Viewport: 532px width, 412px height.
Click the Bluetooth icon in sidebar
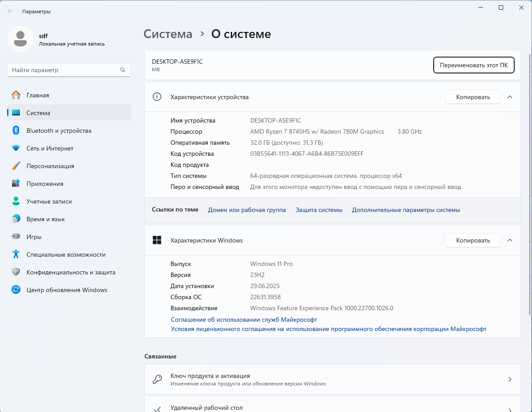16,131
